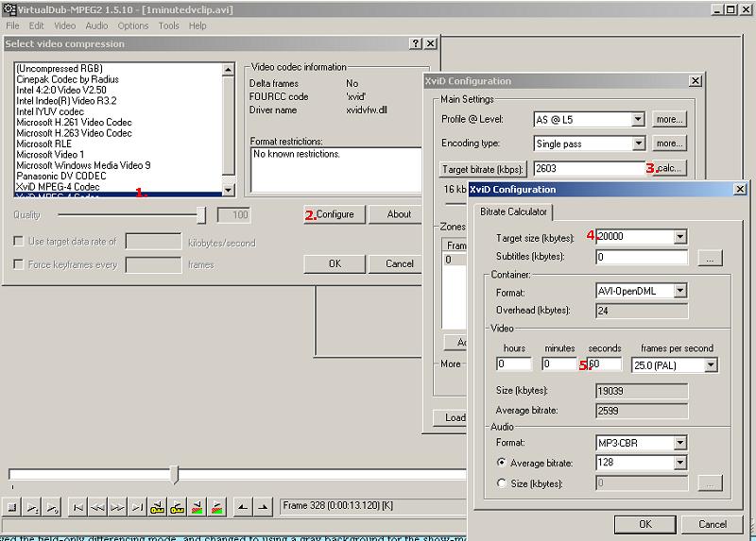756x541 pixels.
Task: Click the scene forward scan icon
Action: point(217,507)
